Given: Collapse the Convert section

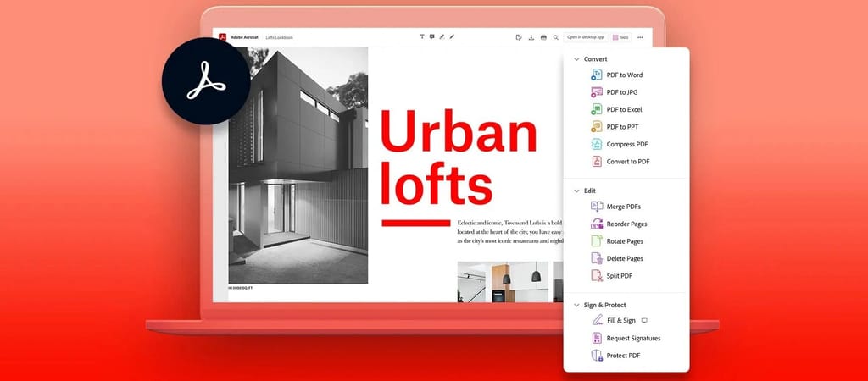Looking at the screenshot, I should [576, 59].
